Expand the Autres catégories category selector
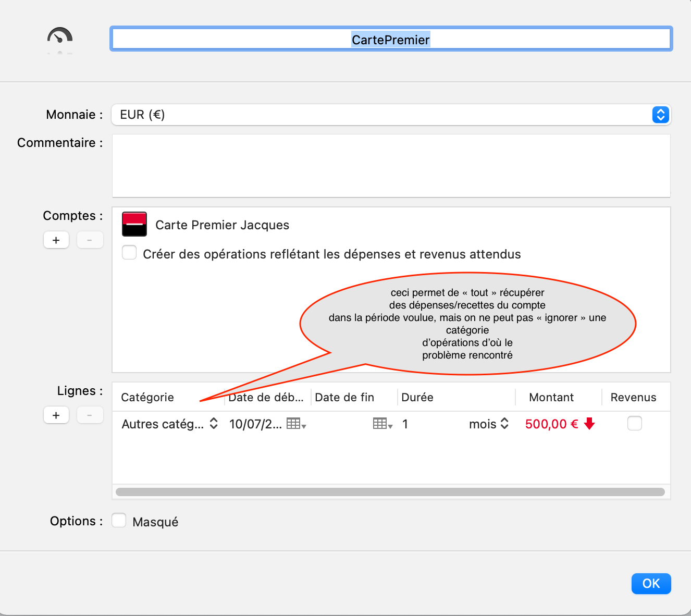The image size is (691, 616). (x=214, y=424)
